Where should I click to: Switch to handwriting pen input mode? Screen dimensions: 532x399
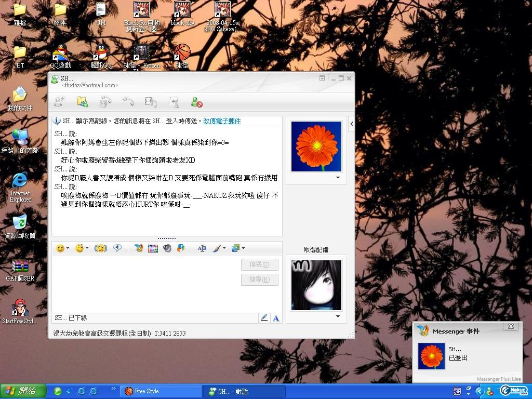tap(264, 318)
